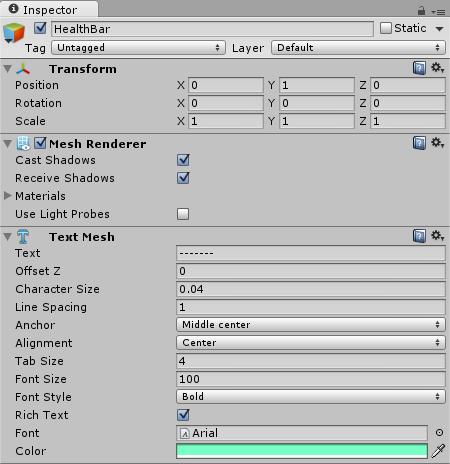450x464 pixels.
Task: Collapse the Mesh Renderer foldout
Action: (x=8, y=144)
